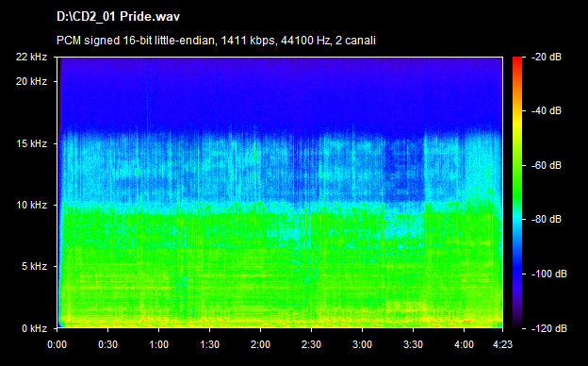Click the -80 dB legend label
This screenshot has width=588, height=366.
click(x=547, y=219)
